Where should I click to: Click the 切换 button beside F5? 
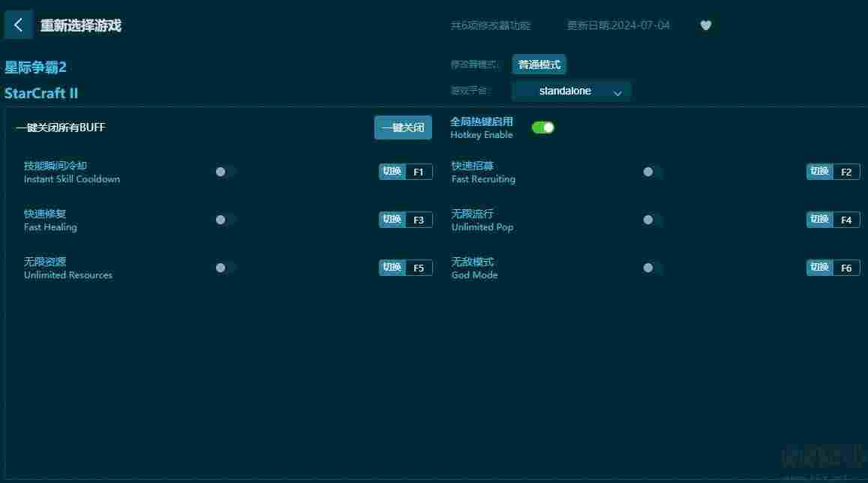tap(392, 268)
